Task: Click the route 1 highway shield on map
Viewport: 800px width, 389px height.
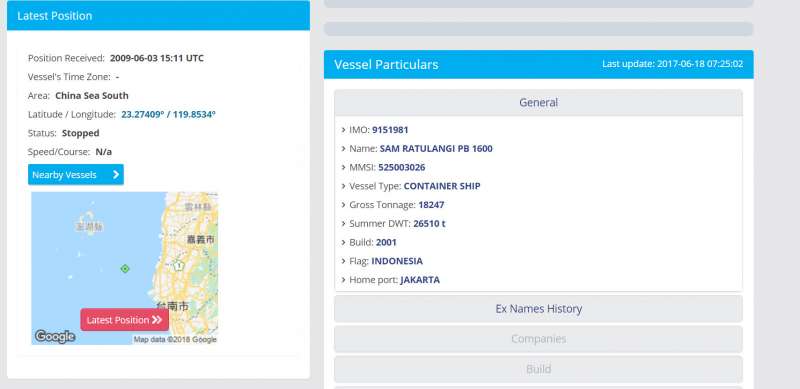Action: coord(178,265)
